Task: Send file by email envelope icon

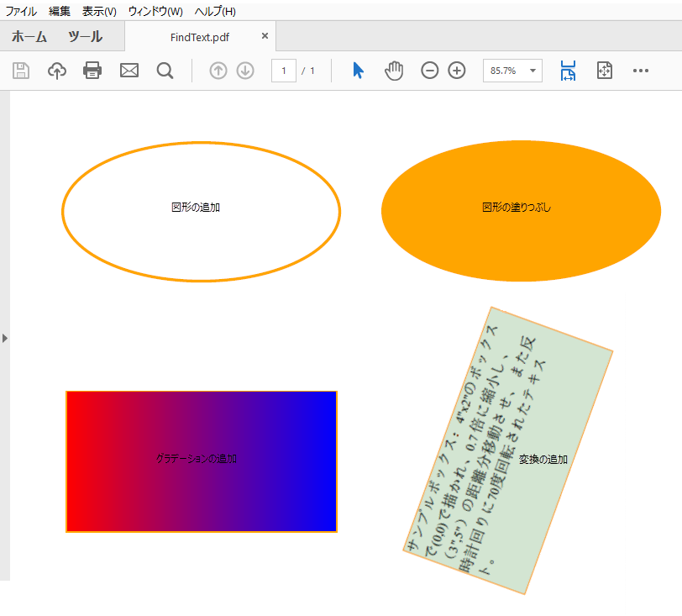Action: [129, 71]
